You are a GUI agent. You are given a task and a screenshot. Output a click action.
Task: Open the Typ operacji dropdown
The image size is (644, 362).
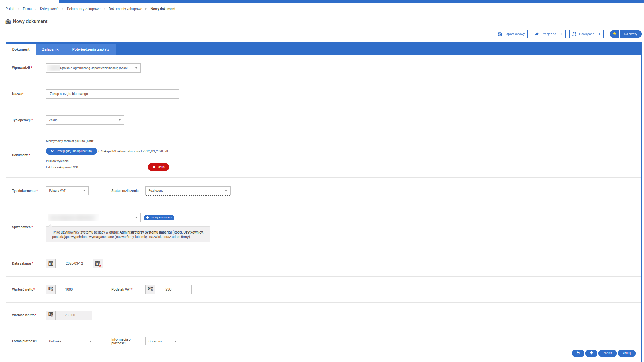click(85, 120)
